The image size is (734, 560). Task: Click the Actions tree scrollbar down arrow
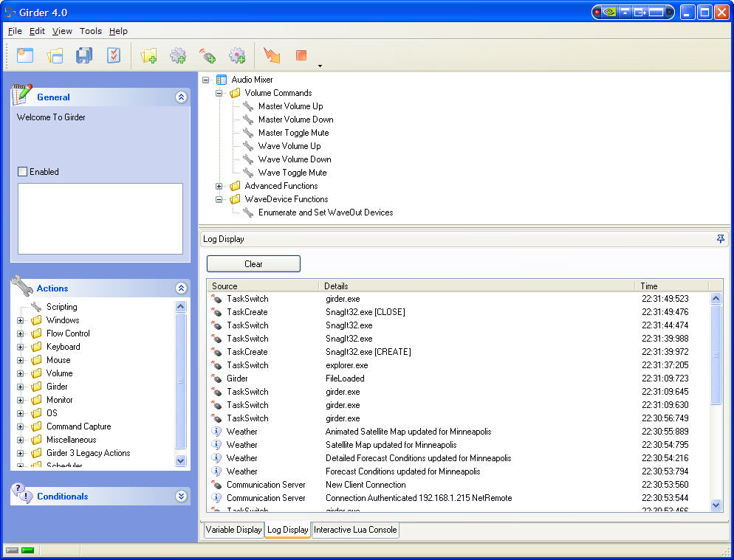181,460
